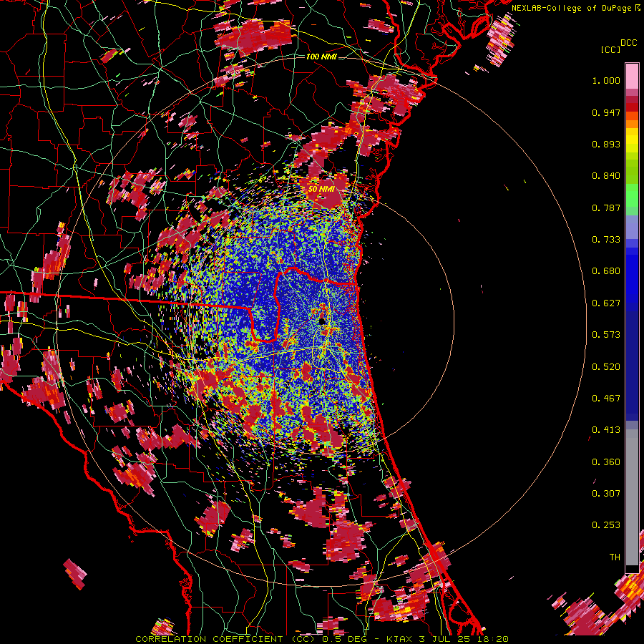Viewport: 644px width, 644px height.
Task: Pick the gray low-value band in color bar
Action: (x=632, y=497)
